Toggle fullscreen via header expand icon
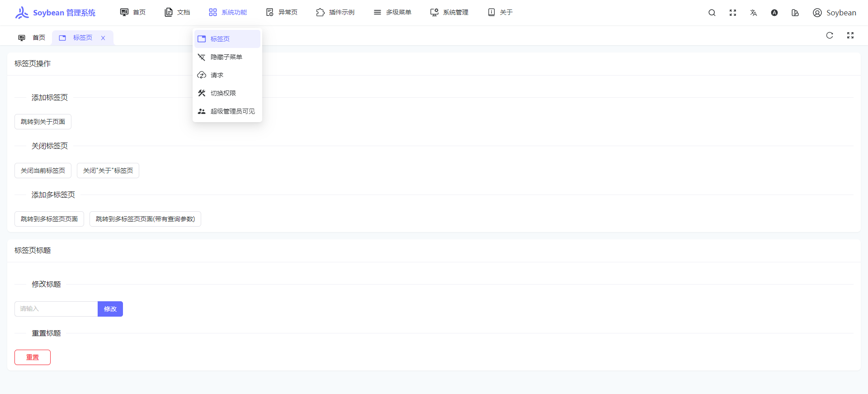 tap(733, 13)
